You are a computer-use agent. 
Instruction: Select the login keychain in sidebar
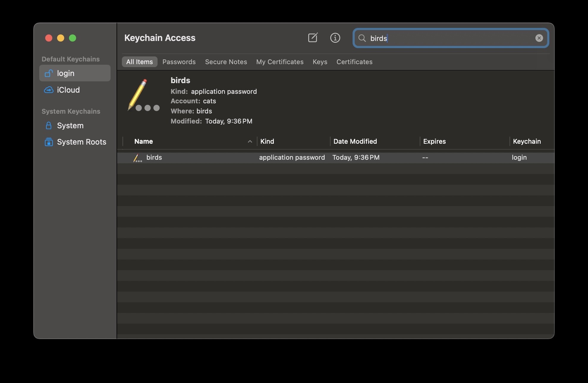(75, 73)
